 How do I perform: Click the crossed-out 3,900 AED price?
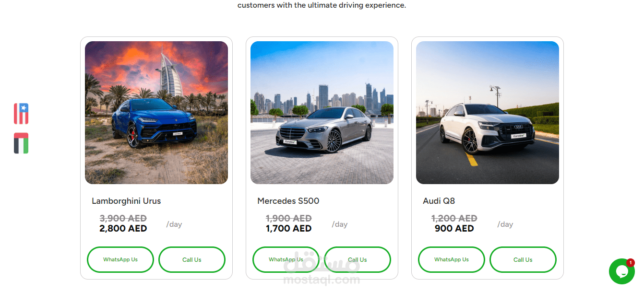pyautogui.click(x=123, y=219)
